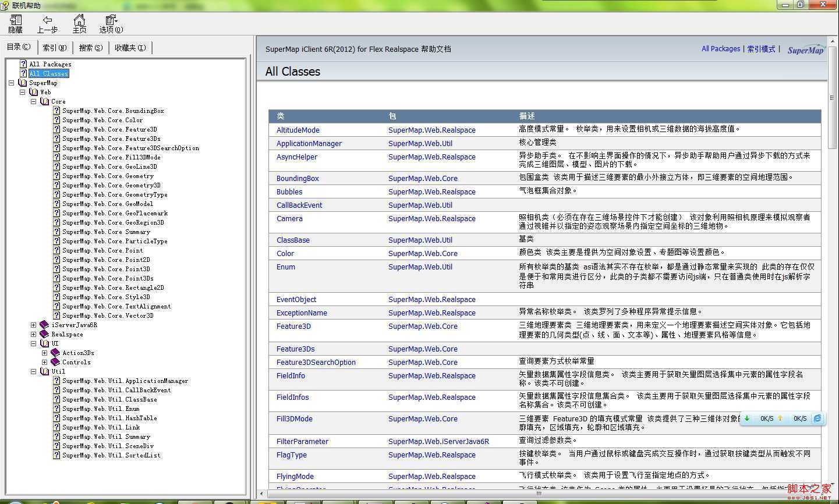This screenshot has height=504, width=839.
Task: Open the Feature3DSearchOption class link
Action: (x=316, y=362)
